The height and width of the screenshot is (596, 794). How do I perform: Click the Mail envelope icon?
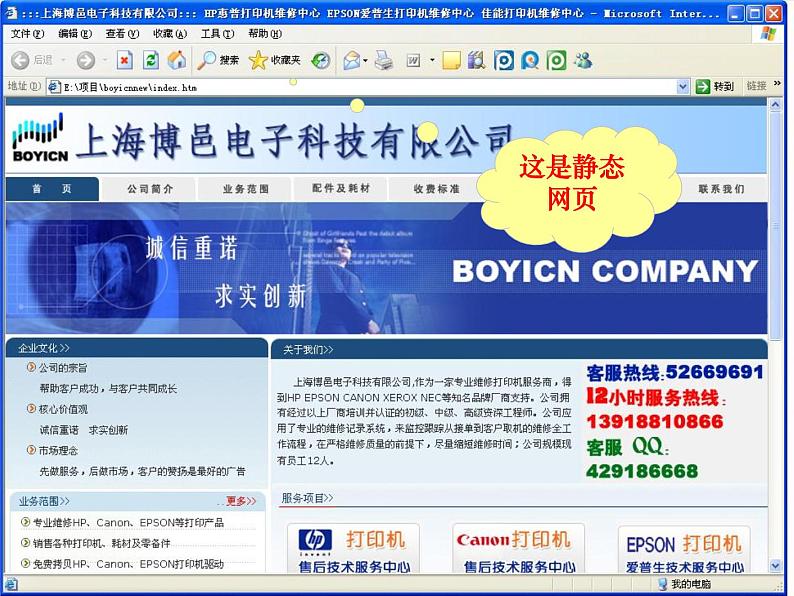pyautogui.click(x=351, y=61)
